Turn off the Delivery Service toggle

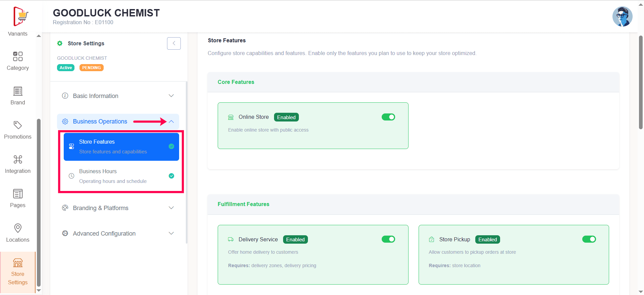[388, 239]
